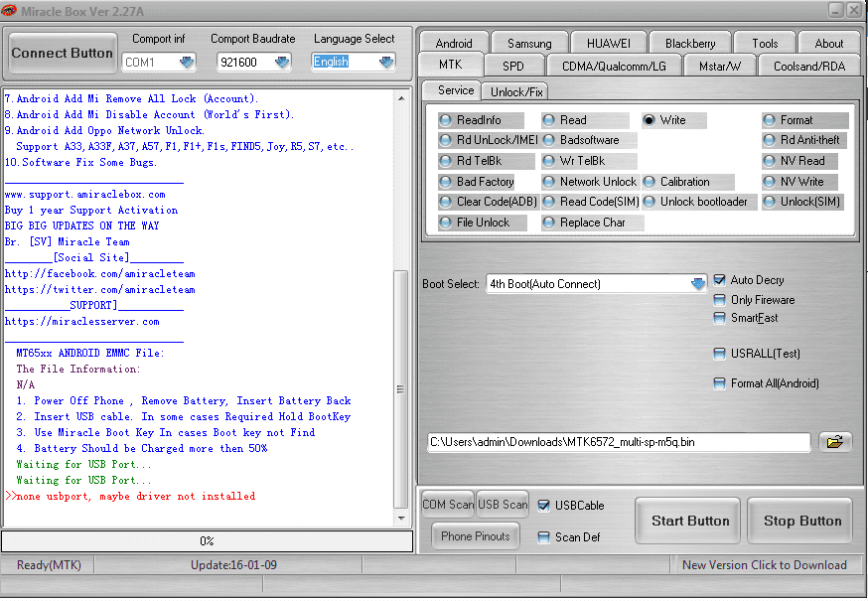Select the Read radio option
The height and width of the screenshot is (601, 868).
[548, 120]
